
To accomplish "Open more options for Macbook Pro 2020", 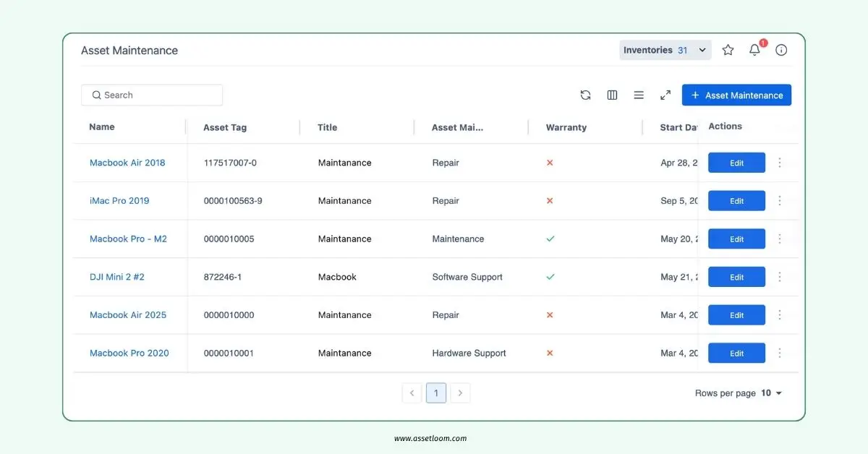I will tap(780, 353).
